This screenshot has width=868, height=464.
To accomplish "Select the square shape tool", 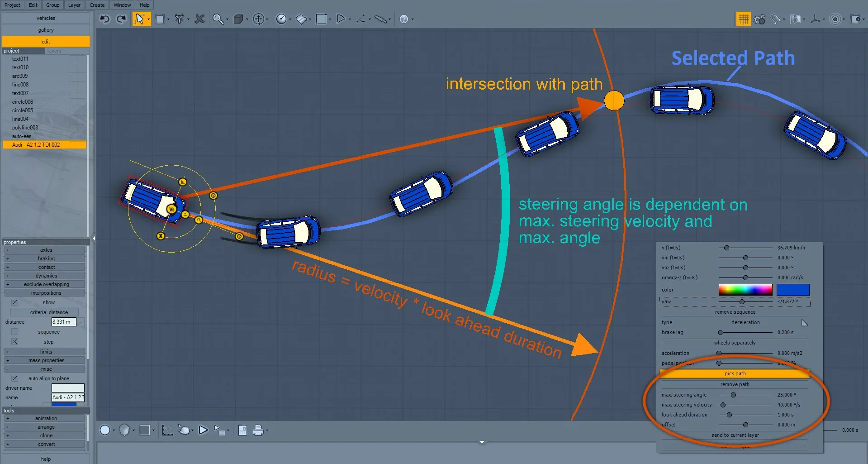I will tap(321, 19).
